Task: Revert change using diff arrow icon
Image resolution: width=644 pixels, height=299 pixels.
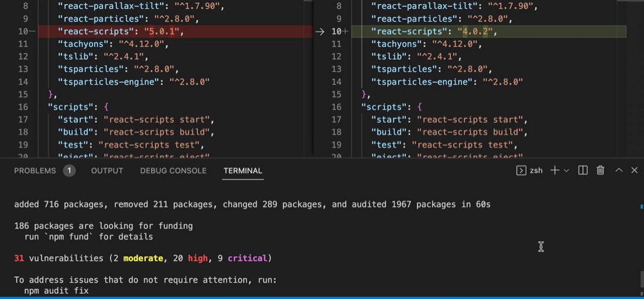Action: [320, 32]
